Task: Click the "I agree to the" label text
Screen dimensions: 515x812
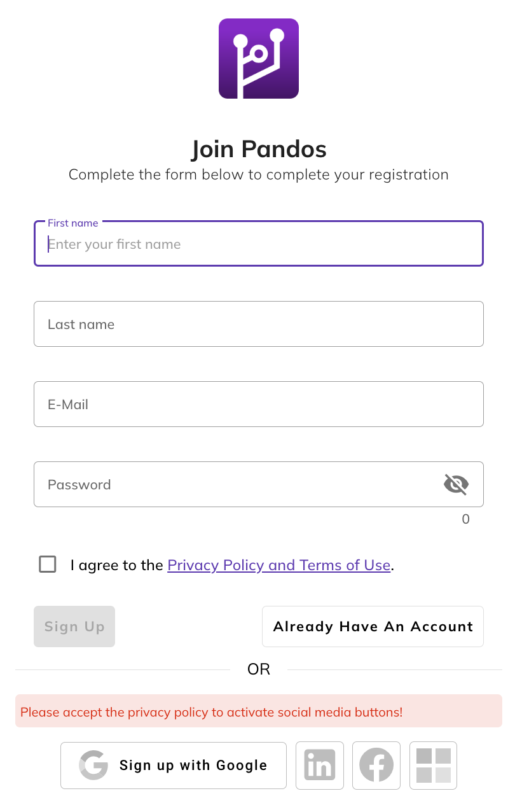Action: pyautogui.click(x=117, y=565)
